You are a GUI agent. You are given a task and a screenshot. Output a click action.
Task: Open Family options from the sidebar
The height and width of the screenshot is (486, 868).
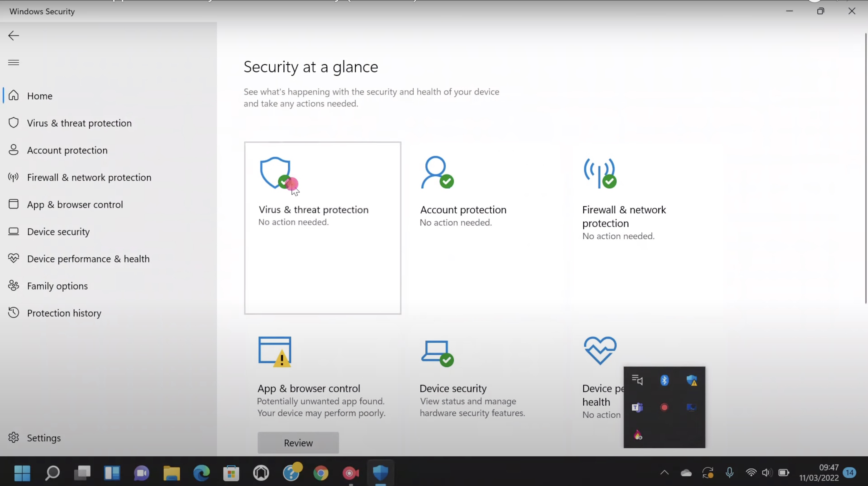[x=57, y=286]
